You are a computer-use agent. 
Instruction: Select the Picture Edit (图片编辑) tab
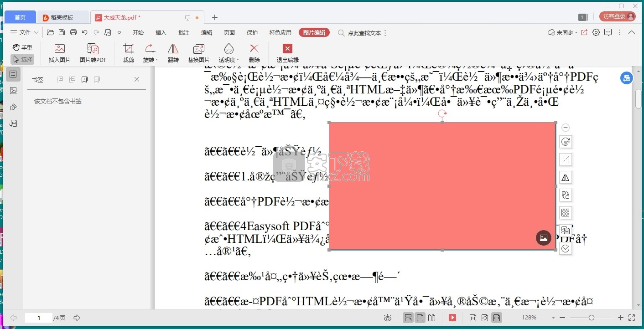coord(314,33)
